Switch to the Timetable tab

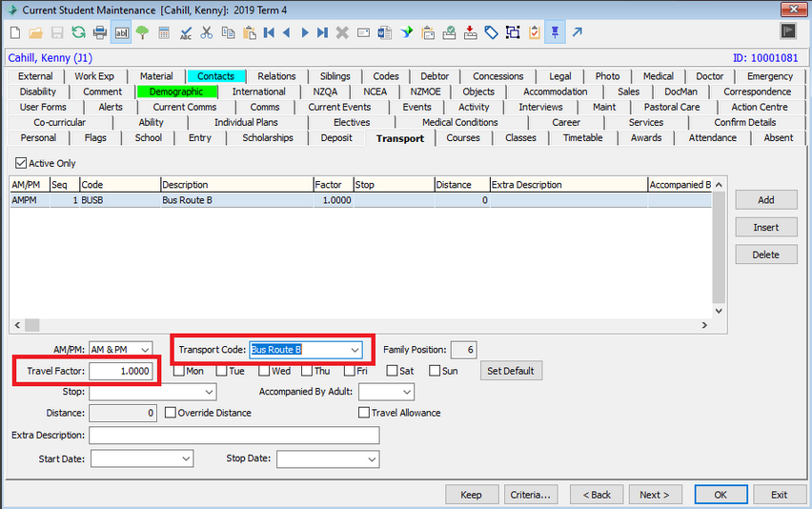582,137
